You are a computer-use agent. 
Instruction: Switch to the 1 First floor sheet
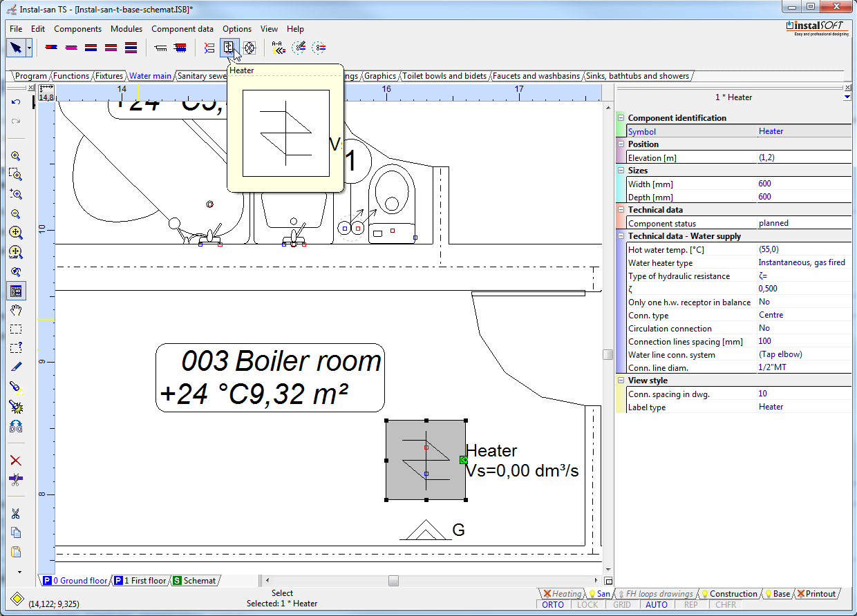[140, 581]
